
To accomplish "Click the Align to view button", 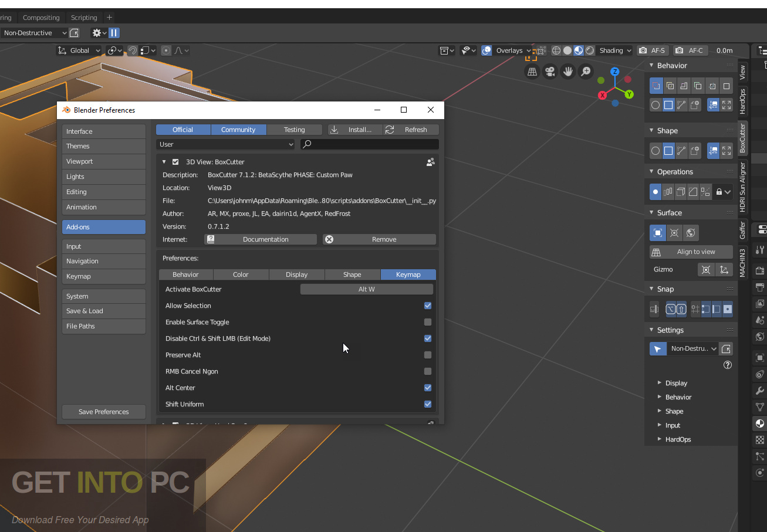I will click(x=691, y=252).
